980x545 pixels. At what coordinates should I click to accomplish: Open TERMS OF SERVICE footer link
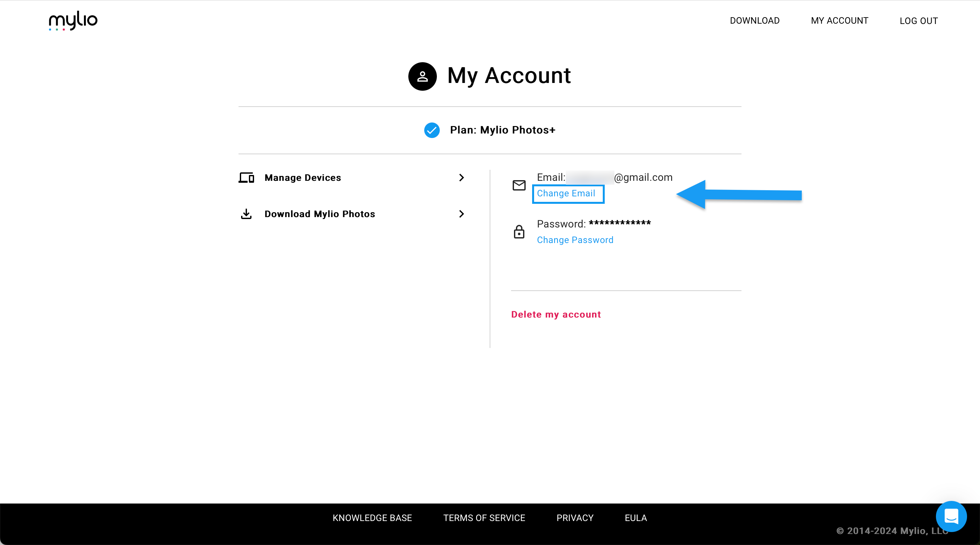click(484, 517)
